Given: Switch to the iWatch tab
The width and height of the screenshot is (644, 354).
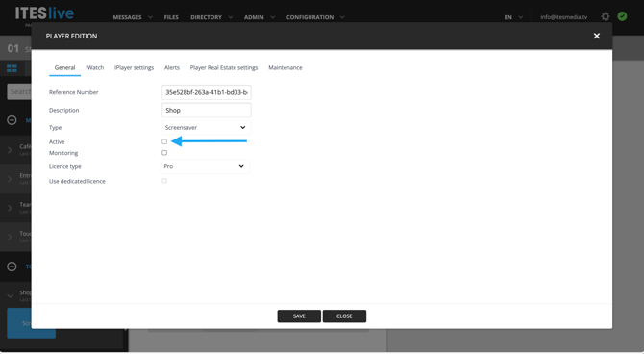Looking at the screenshot, I should pyautogui.click(x=95, y=68).
